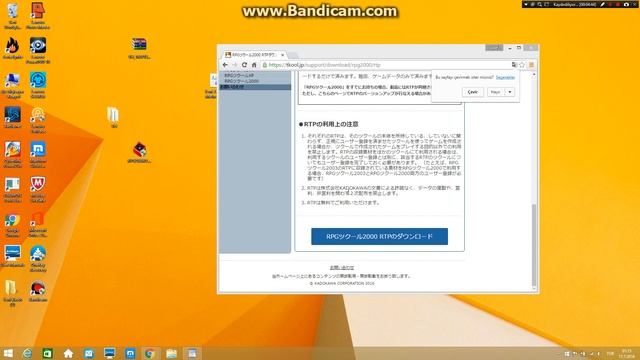The image size is (640, 360).
Task: Open the flame icon desktop shortcut
Action: tap(12, 49)
